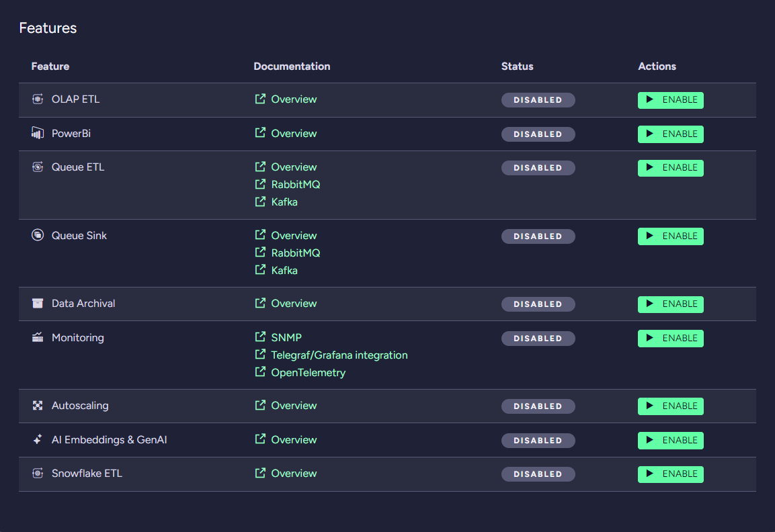Viewport: 775px width, 532px height.
Task: Open the Queue Sink Kafka docs
Action: [284, 270]
